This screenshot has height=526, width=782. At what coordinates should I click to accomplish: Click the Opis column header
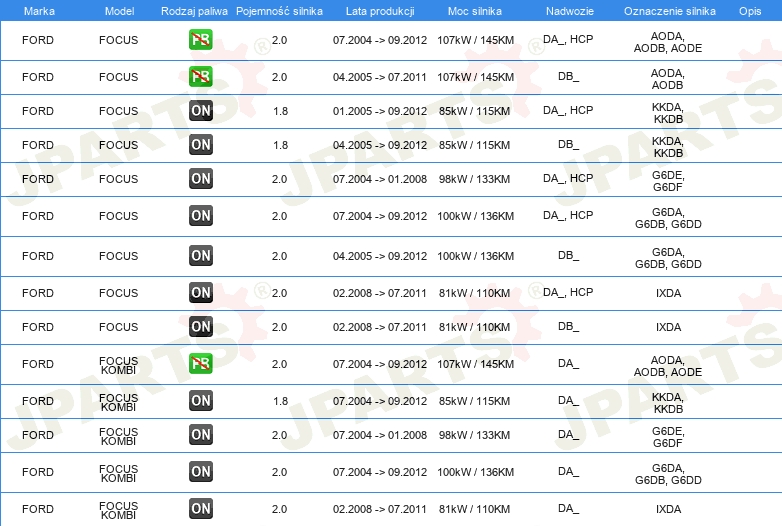coord(750,11)
